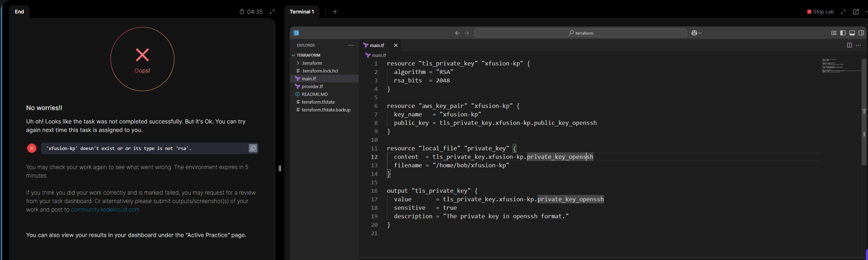
Task: Open the Copilot dropdown arrow
Action: point(700,33)
